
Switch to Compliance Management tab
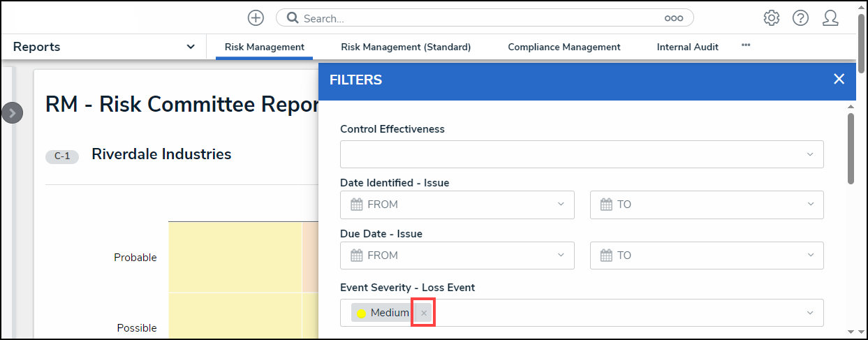pos(564,47)
